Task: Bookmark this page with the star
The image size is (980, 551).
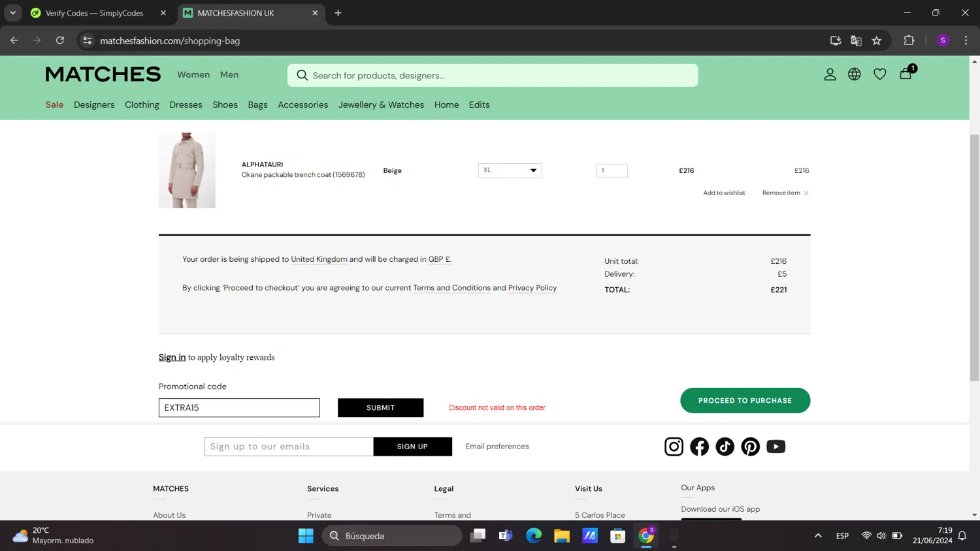Action: pyautogui.click(x=877, y=40)
